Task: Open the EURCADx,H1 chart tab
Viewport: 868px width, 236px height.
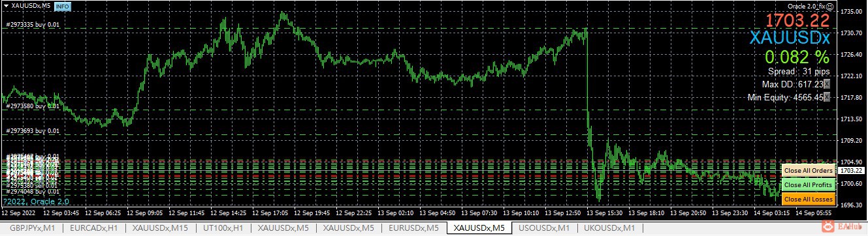Action: [95, 228]
